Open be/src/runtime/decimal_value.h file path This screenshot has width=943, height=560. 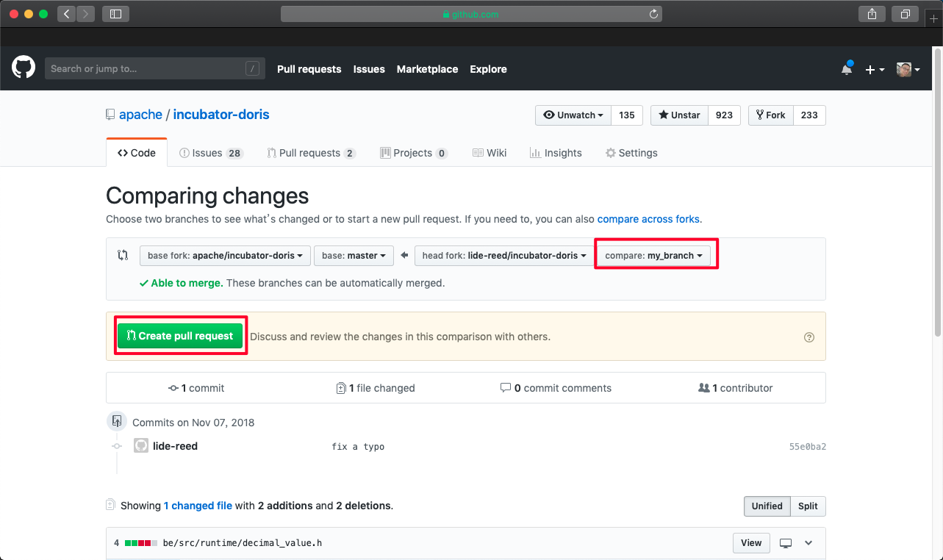pyautogui.click(x=243, y=543)
